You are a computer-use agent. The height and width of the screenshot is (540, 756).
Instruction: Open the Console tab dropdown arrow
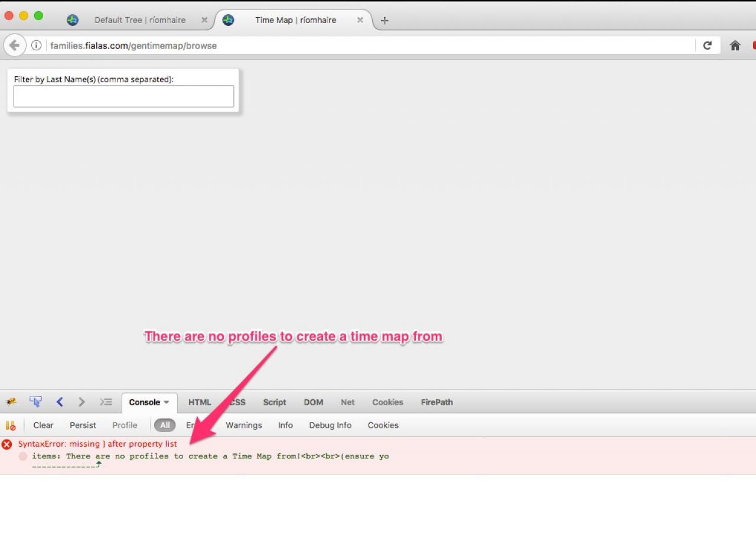(167, 402)
